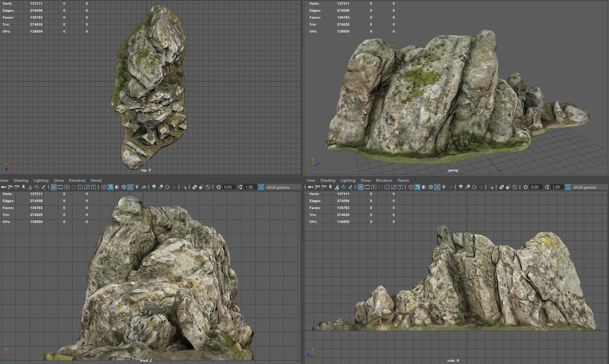
Task: Click Film Gate icon in side panel toolbar
Action: tap(367, 187)
